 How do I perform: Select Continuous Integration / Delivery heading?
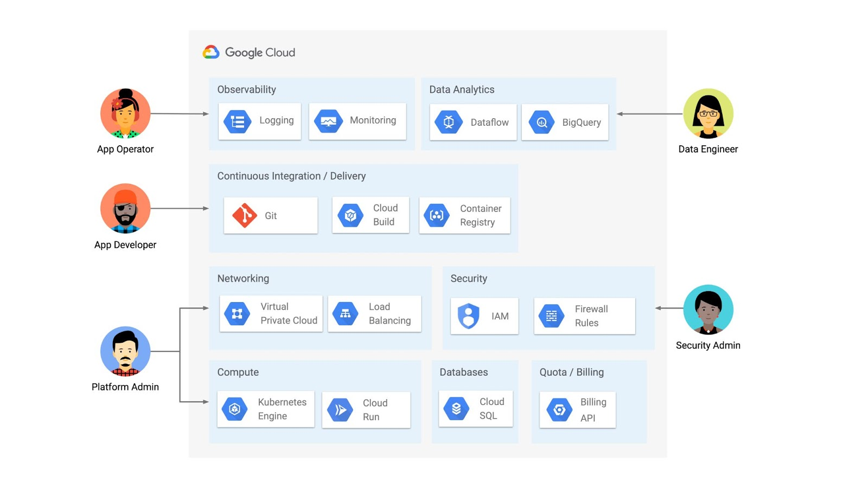(291, 176)
